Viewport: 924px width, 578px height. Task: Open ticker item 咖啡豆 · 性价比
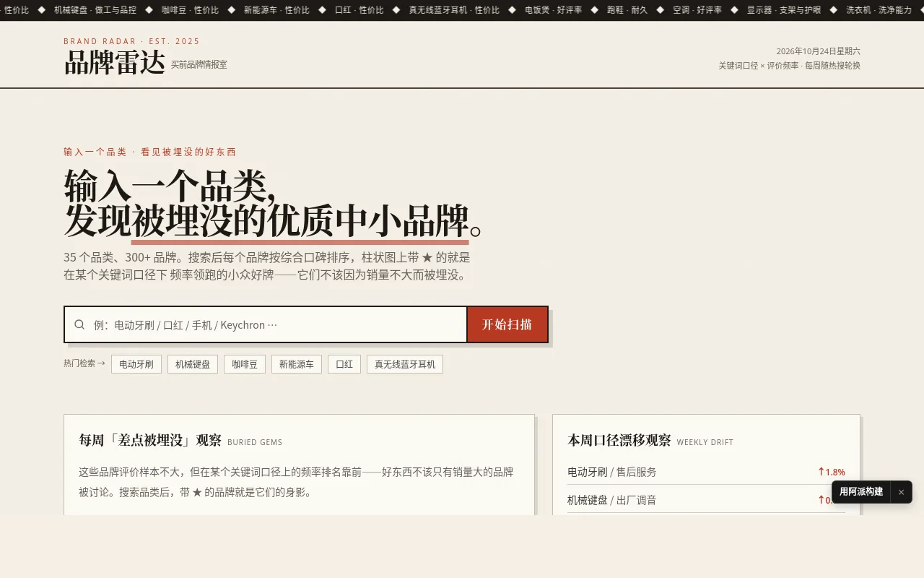(190, 10)
